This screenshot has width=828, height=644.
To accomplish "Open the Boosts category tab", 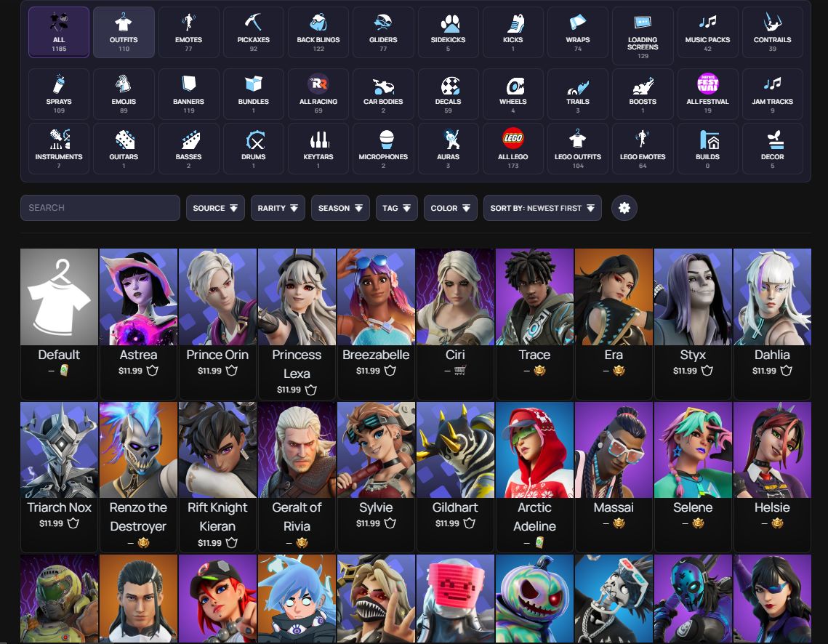I will pyautogui.click(x=643, y=94).
